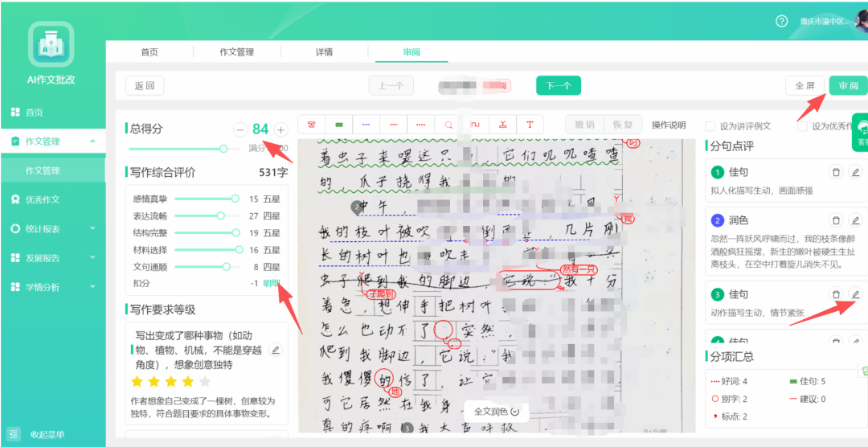868x447 pixels.
Task: Switch to the 审阅 tab
Action: (x=411, y=52)
